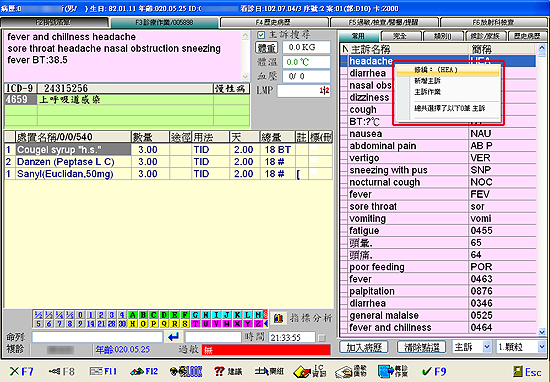Screen dimensions: 550x382
Task: Click the ½ fraction key
Action: (x=38, y=315)
